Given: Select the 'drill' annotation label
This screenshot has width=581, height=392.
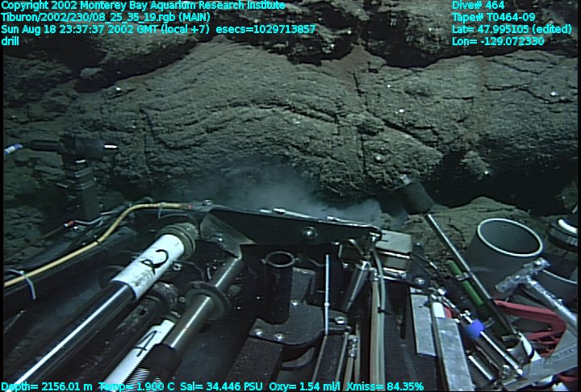Looking at the screenshot, I should (x=11, y=41).
